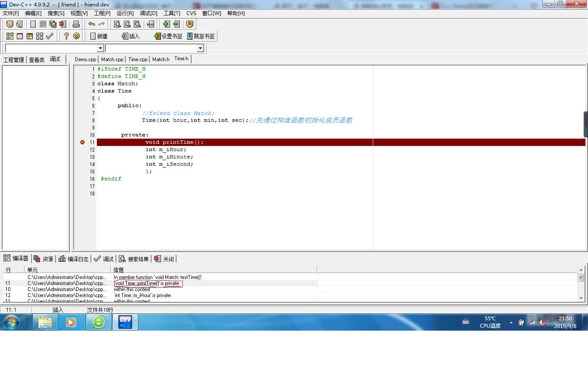Create a new source file via toolbar icon
Image resolution: width=588 pixels, height=381 pixels.
(33, 24)
